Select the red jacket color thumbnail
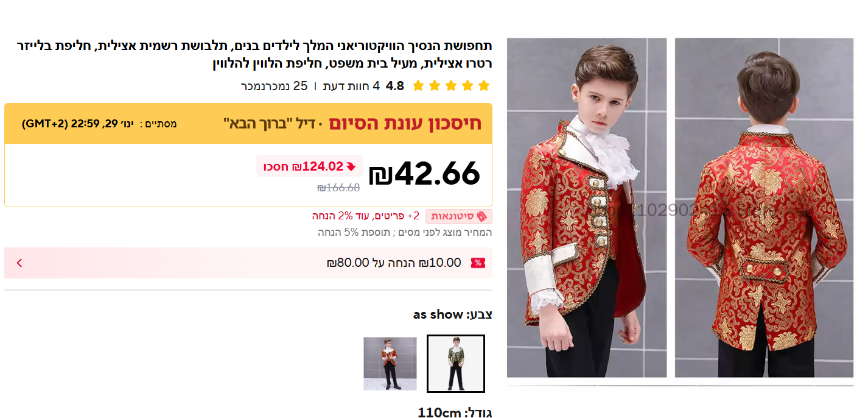The image size is (868, 418). click(390, 364)
